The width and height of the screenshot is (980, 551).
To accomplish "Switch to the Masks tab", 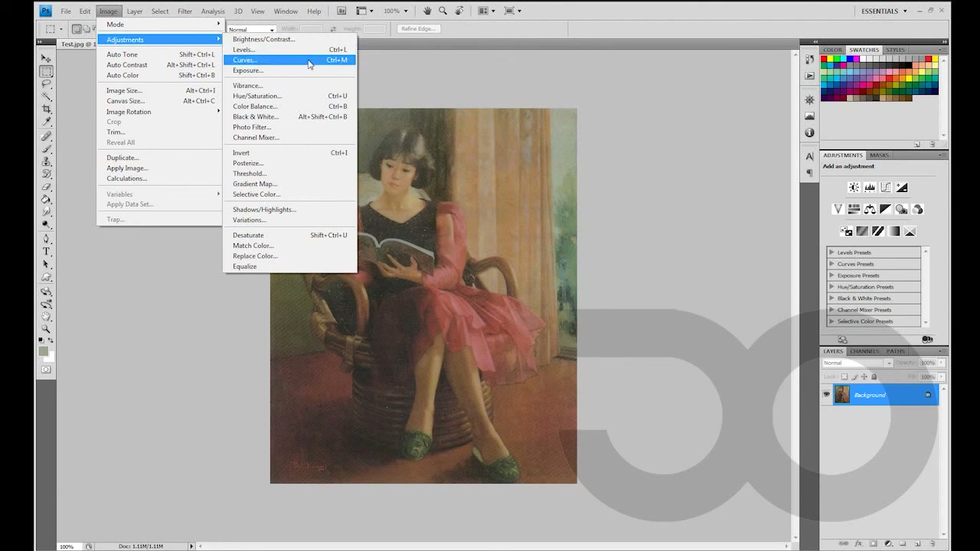I will 879,155.
